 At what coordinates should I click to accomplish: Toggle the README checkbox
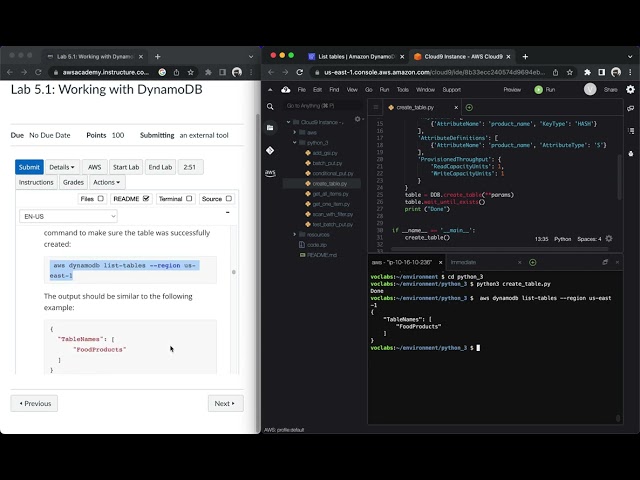146,198
